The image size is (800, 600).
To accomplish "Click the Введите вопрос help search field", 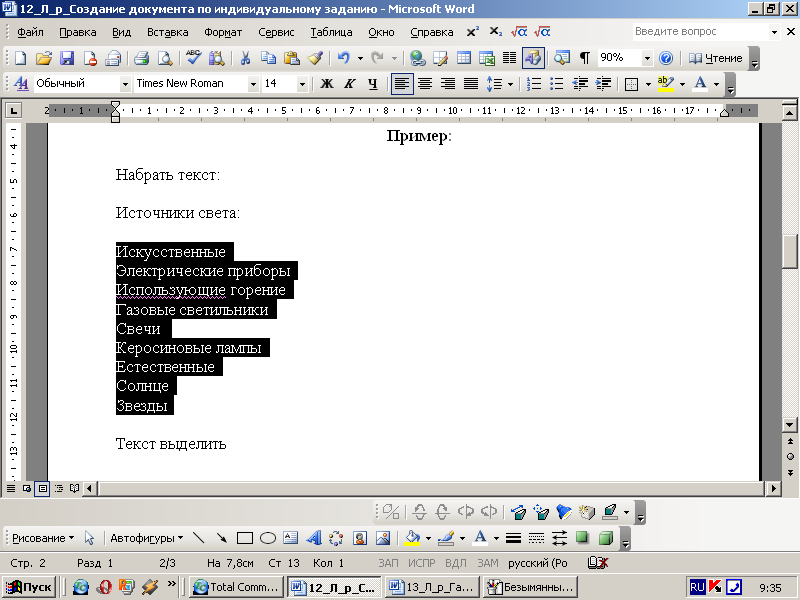I will coord(701,32).
